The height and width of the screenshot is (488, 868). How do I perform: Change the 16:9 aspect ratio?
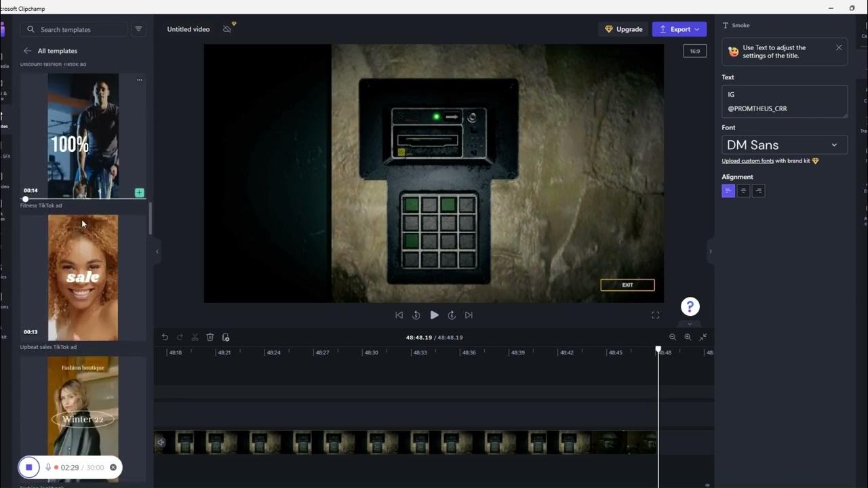tap(695, 51)
